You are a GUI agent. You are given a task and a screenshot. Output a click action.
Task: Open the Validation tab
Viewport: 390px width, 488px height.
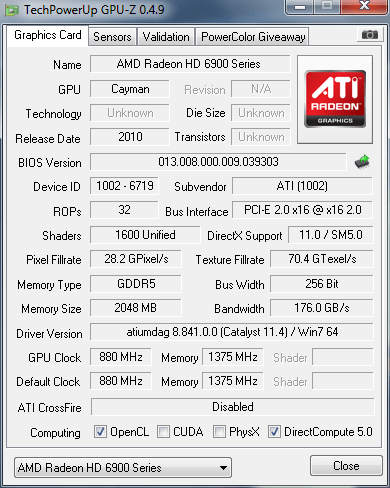(166, 37)
